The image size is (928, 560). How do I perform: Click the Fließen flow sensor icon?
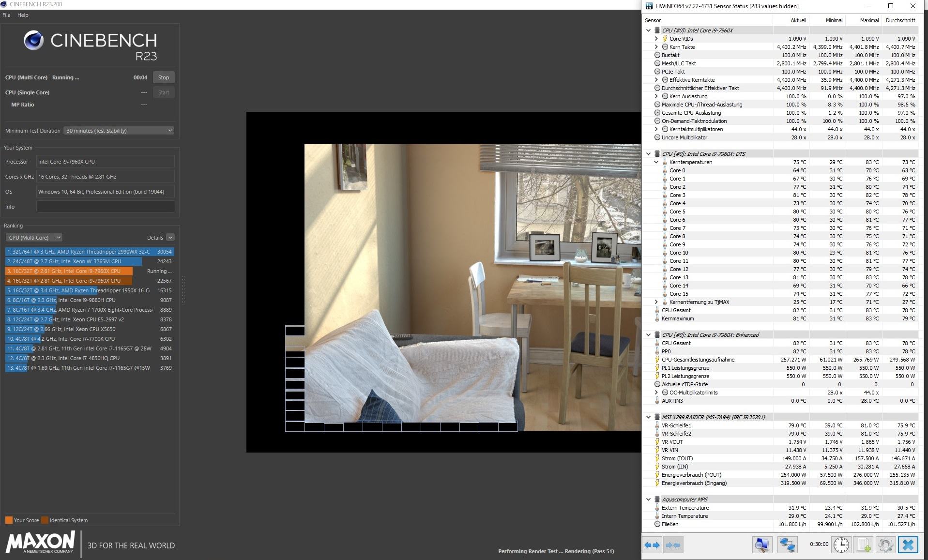[657, 524]
